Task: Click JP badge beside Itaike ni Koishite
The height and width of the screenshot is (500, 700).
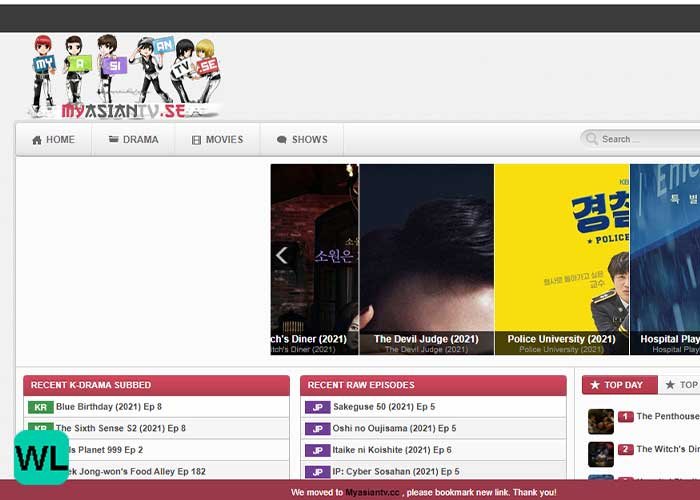Action: point(317,450)
